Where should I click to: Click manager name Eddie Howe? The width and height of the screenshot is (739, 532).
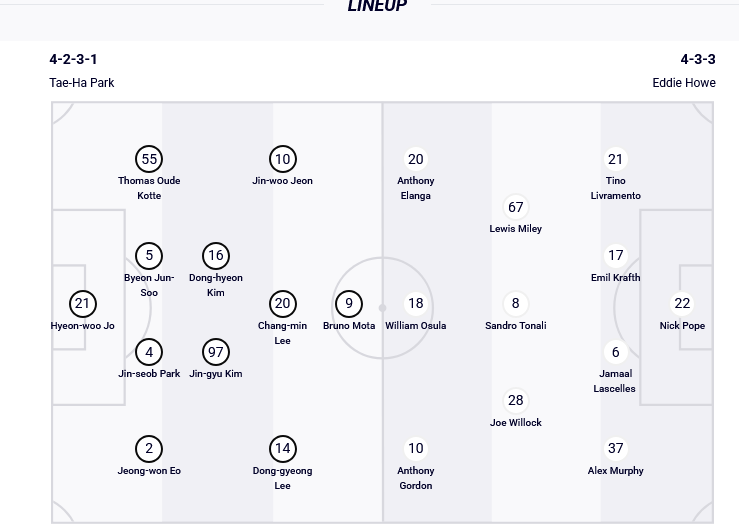(x=684, y=83)
